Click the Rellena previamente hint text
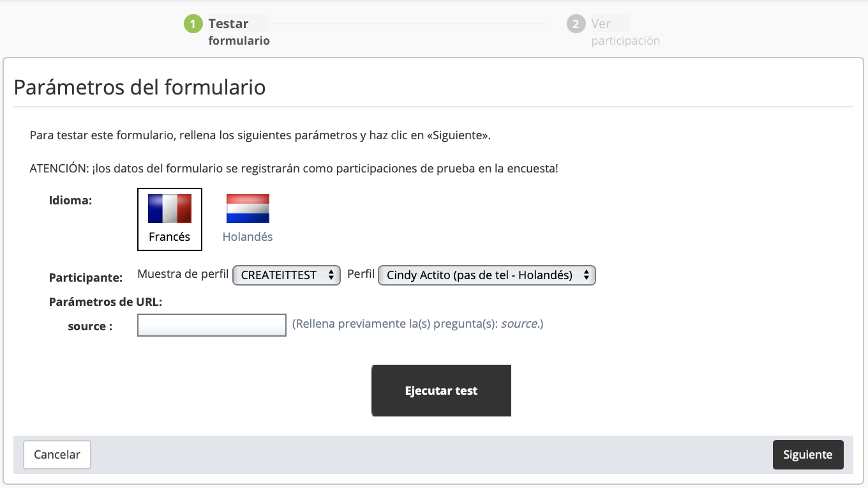Screen dimensions: 868x488 coord(417,324)
